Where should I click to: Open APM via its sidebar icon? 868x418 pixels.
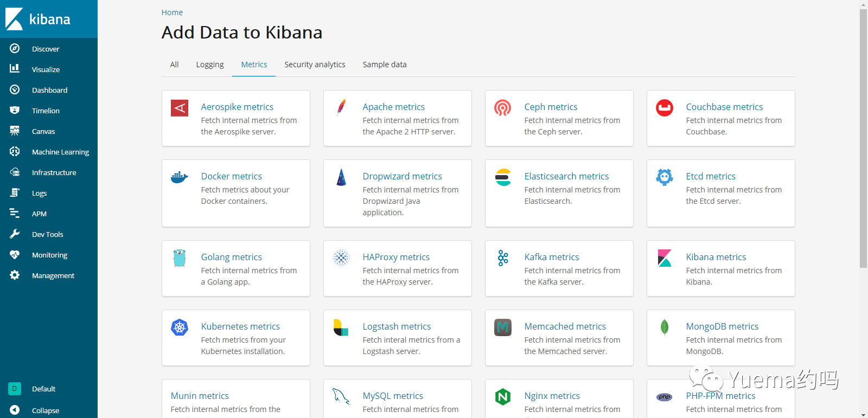(15, 213)
